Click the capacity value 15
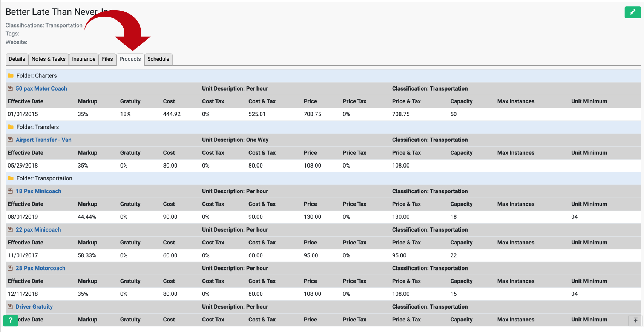 [454, 294]
